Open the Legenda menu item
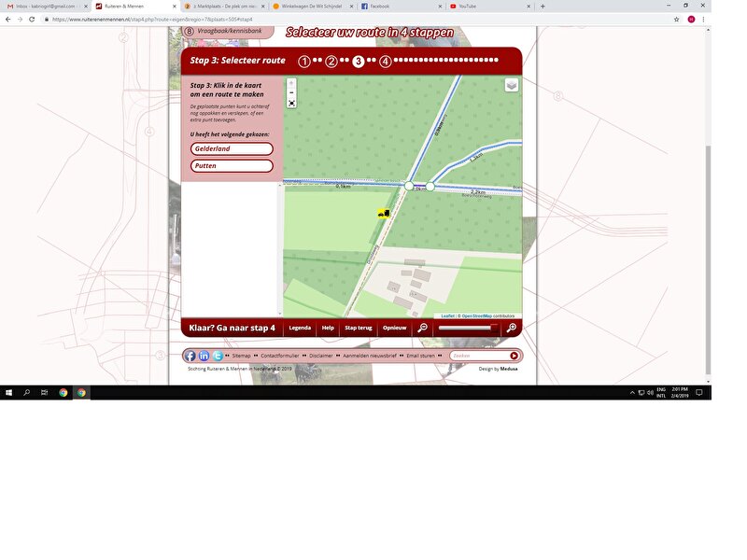Screen dimensions: 747x560 [x=300, y=329]
